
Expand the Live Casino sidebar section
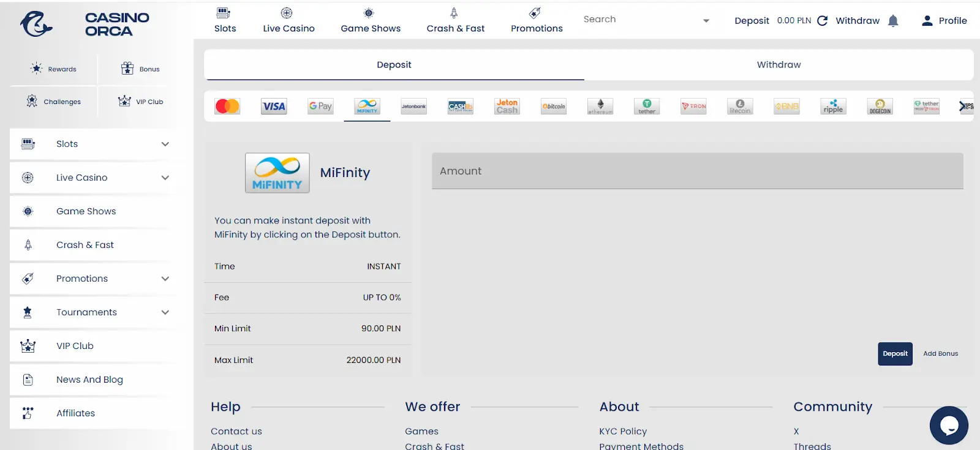click(x=165, y=178)
